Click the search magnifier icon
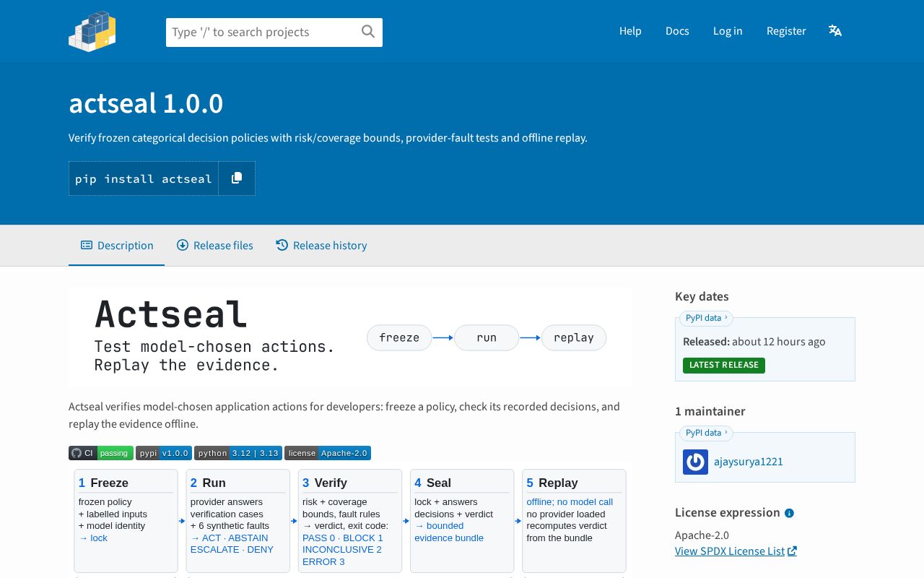 click(368, 31)
